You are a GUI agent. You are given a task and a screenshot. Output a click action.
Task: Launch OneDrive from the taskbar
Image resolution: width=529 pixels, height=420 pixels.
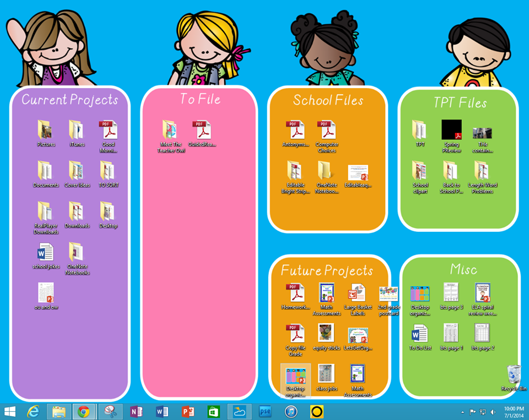coord(239,412)
